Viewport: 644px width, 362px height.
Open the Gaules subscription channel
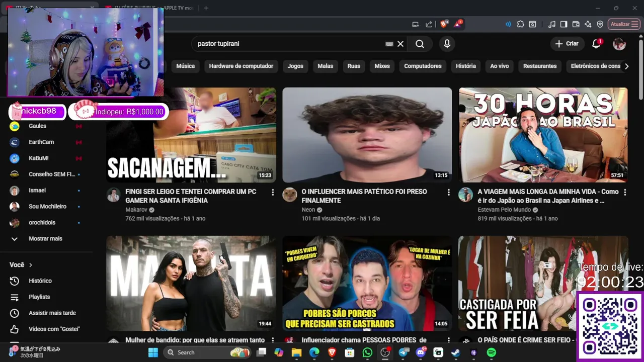46,126
